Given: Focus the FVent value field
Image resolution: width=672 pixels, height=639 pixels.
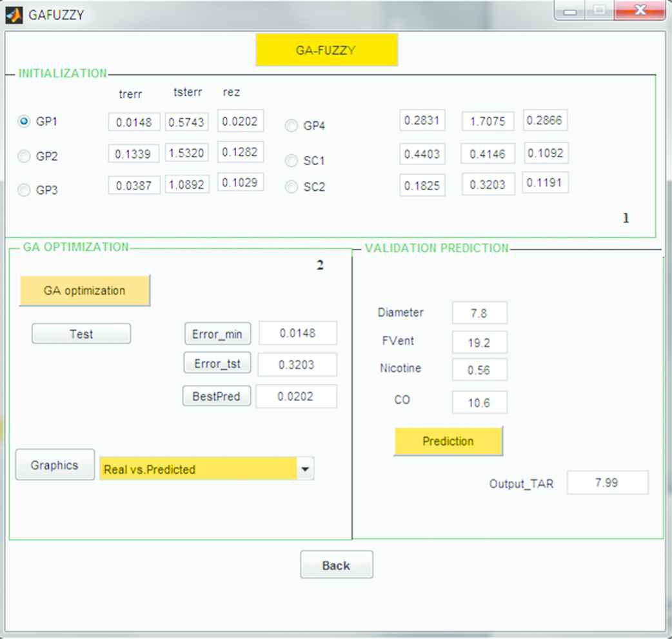Looking at the screenshot, I should coord(479,343).
